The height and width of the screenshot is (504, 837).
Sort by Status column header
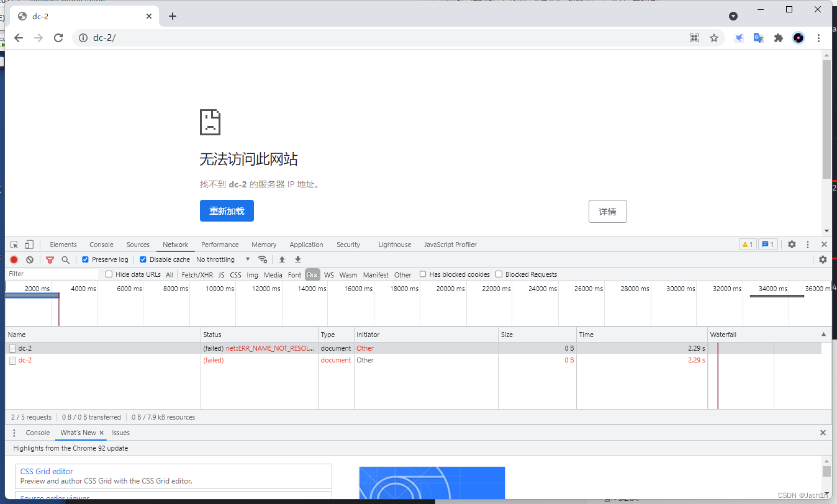click(260, 335)
